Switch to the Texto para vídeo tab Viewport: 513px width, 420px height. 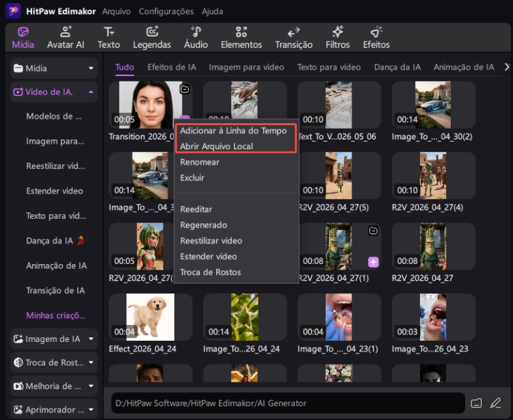tap(329, 67)
